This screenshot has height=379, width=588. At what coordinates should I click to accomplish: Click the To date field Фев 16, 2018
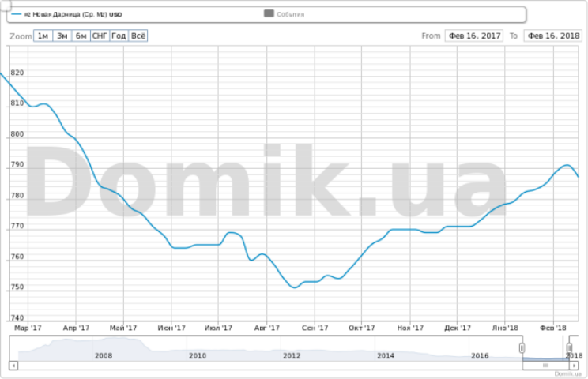pyautogui.click(x=553, y=36)
